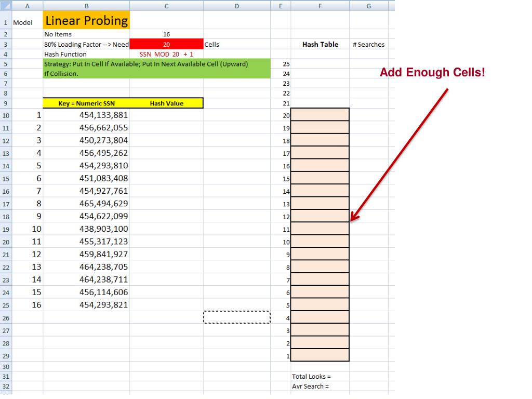The height and width of the screenshot is (399, 532).
Task: Click hash table slot numbered 1
Action: (x=320, y=355)
